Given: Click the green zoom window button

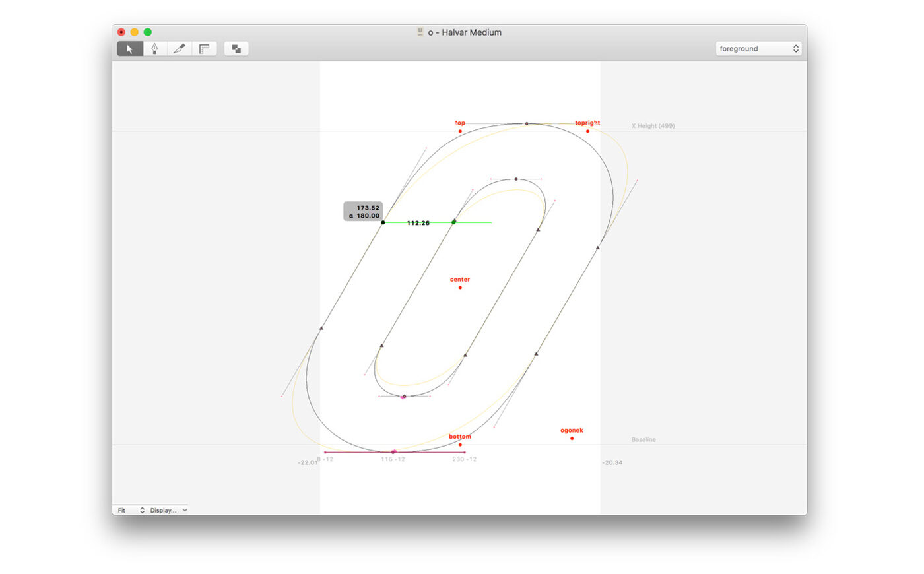Looking at the screenshot, I should 148,32.
